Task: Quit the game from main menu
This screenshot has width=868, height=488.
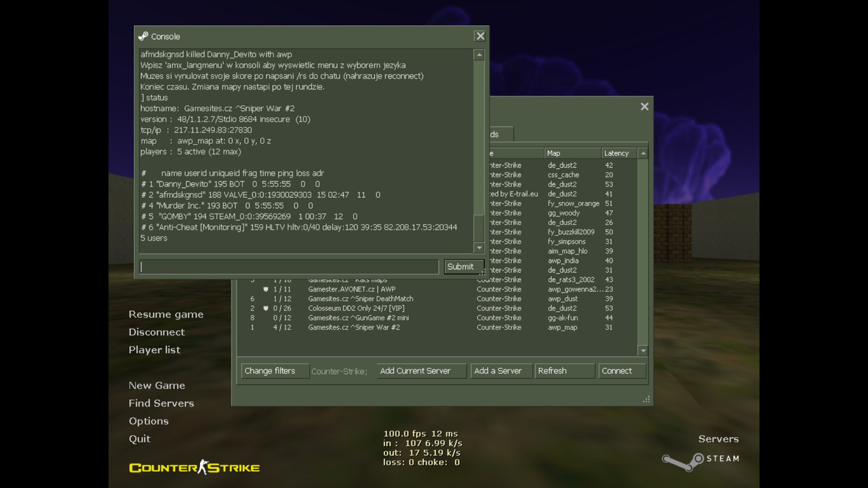Action: click(x=140, y=439)
